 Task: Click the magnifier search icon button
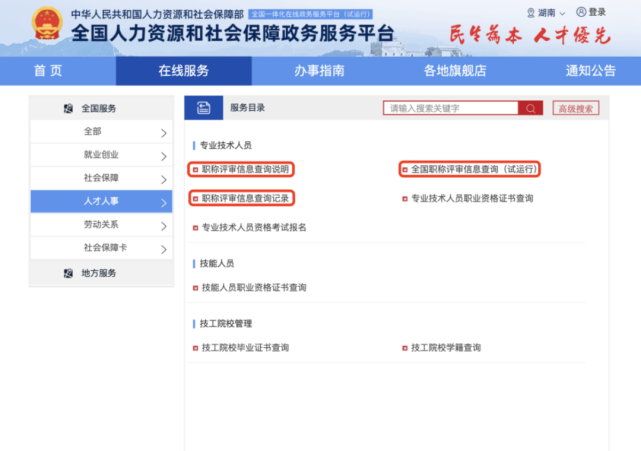533,108
